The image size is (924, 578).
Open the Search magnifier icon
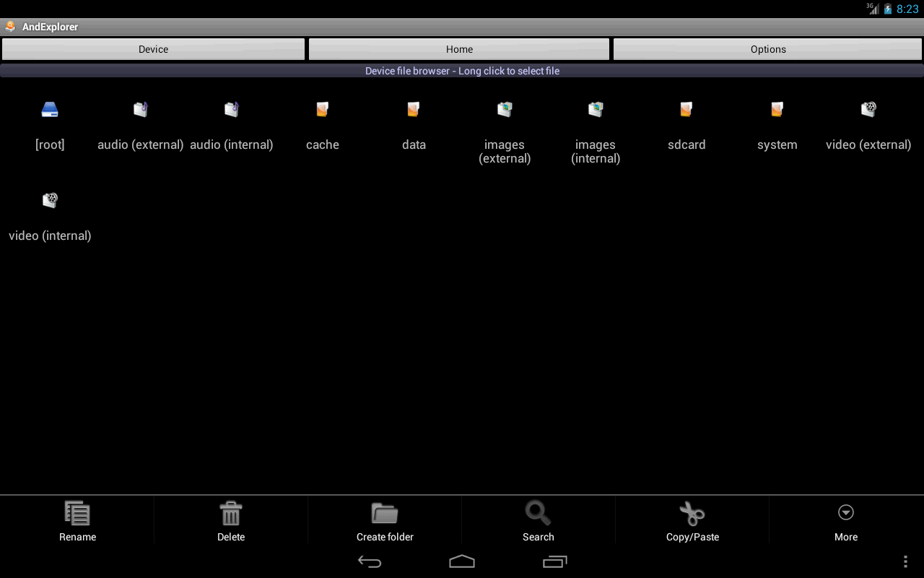tap(539, 513)
